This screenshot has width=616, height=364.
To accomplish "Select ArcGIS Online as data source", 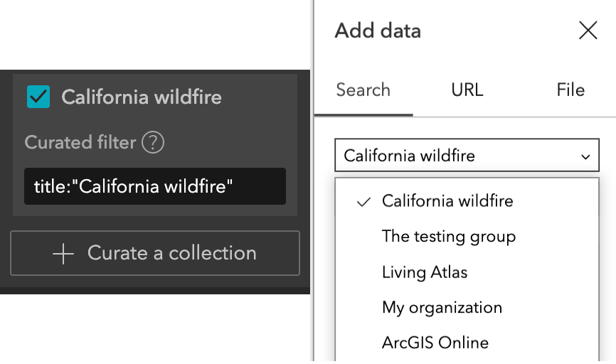I will click(435, 343).
